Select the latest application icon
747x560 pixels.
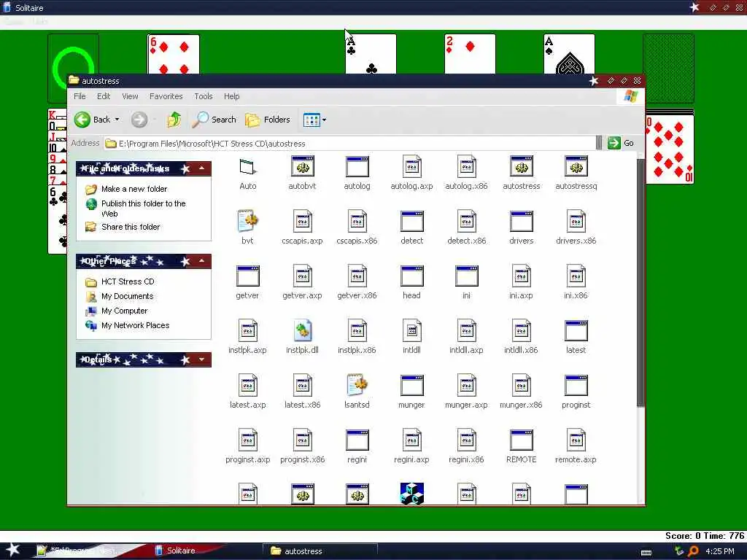pyautogui.click(x=576, y=331)
